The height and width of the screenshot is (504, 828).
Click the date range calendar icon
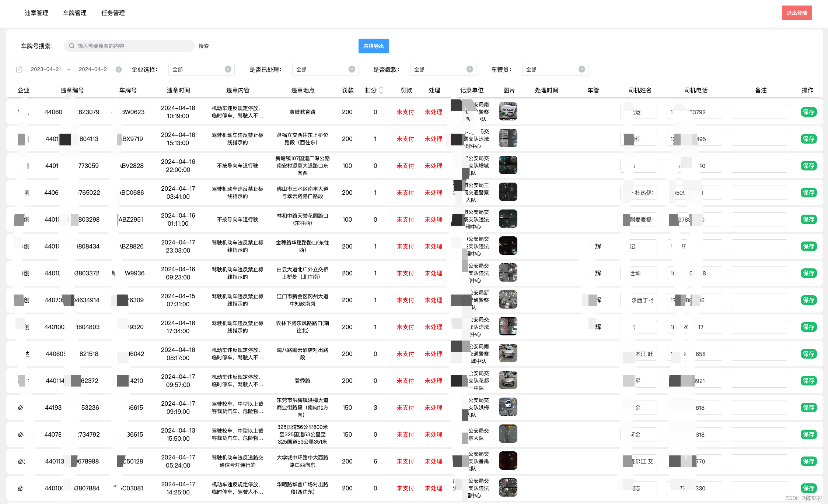coord(20,69)
